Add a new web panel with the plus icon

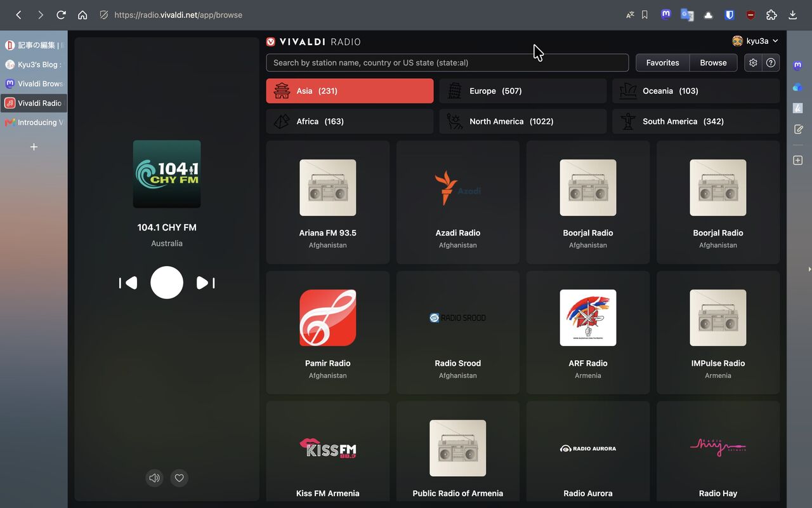[798, 161]
